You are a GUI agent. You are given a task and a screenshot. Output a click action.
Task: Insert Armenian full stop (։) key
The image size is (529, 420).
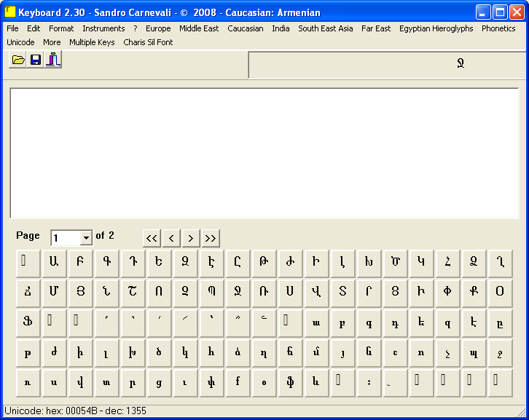tap(369, 382)
